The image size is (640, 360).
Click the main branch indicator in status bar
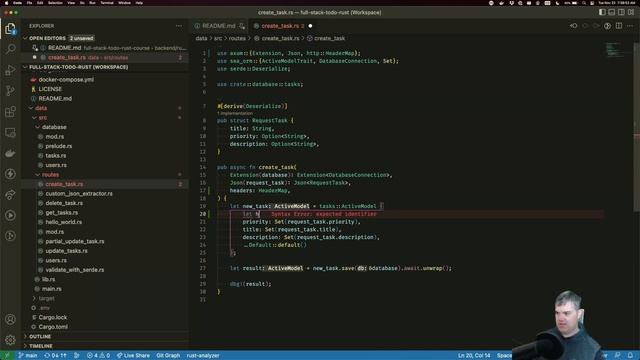click(x=28, y=356)
